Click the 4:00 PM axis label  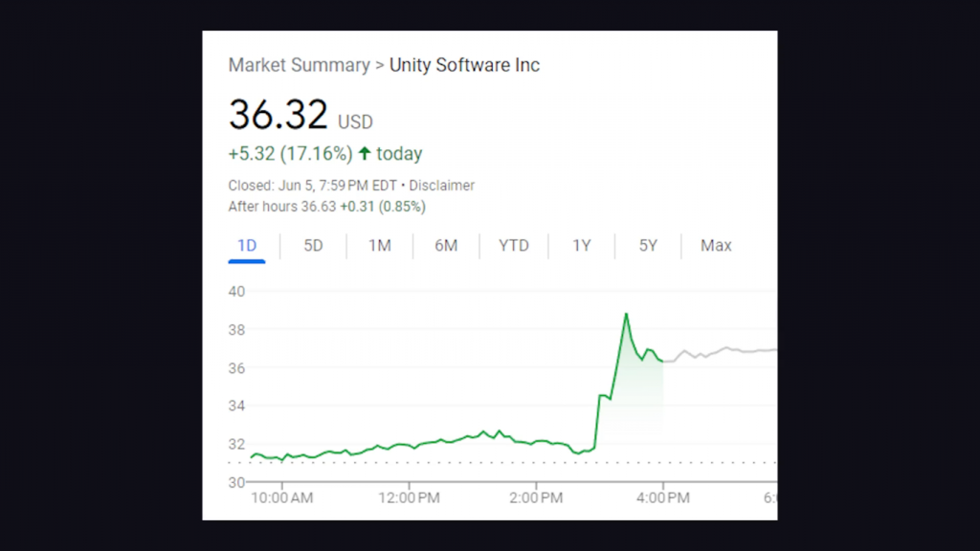coord(663,497)
